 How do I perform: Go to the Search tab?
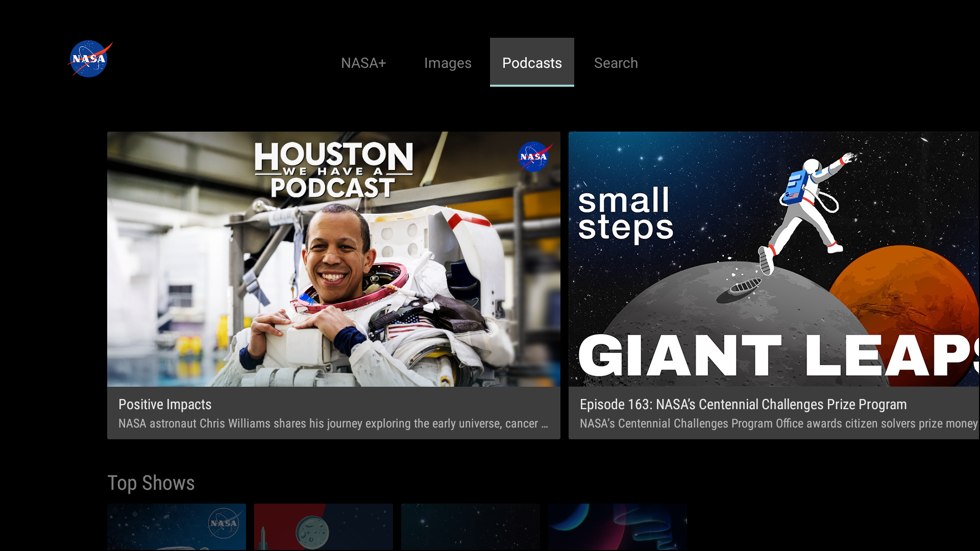tap(616, 63)
